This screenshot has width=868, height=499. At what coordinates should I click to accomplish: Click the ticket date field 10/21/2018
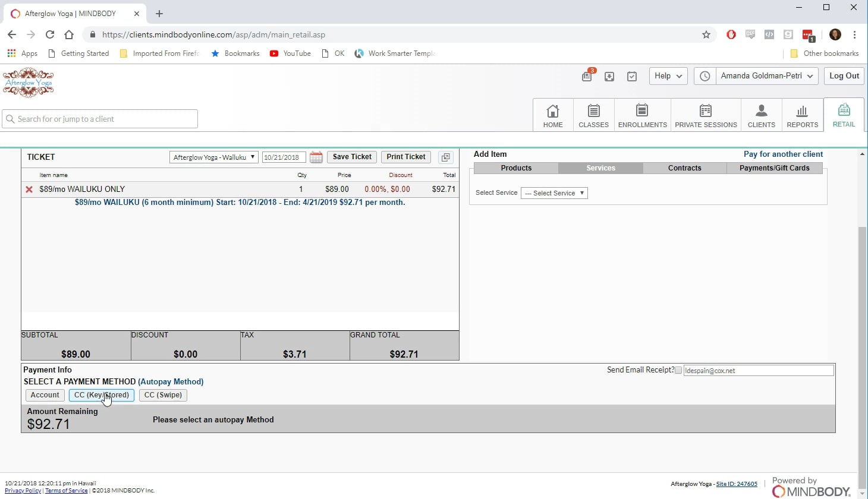284,157
